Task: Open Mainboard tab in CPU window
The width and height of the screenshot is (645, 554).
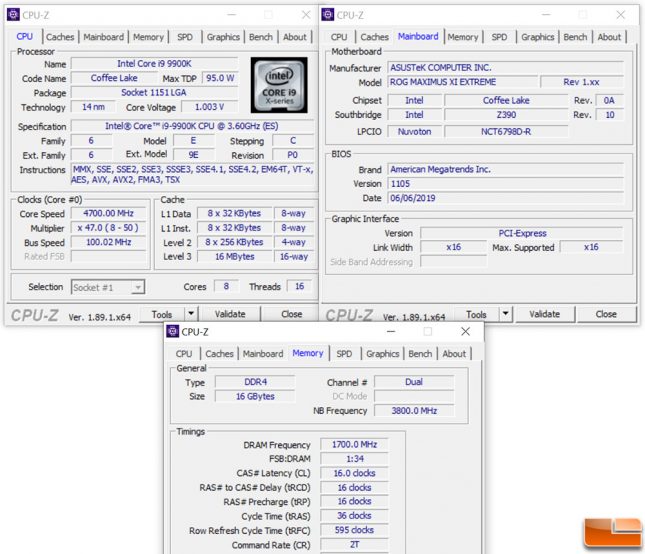Action: tap(104, 37)
